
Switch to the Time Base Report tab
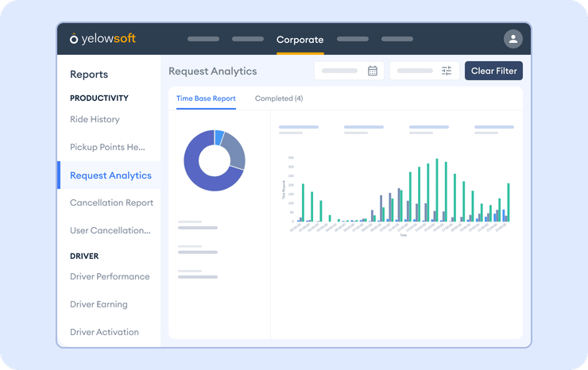[206, 98]
